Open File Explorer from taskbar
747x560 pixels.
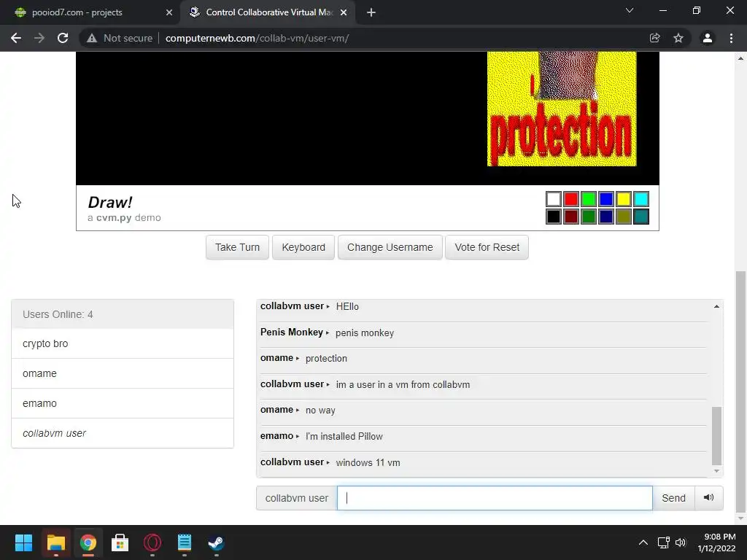coord(55,542)
